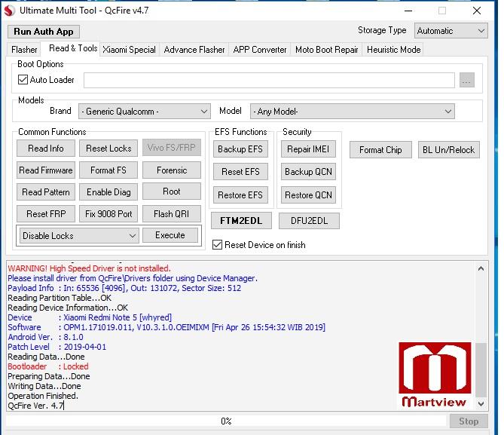The width and height of the screenshot is (504, 435).
Task: Click the Run Auth App button
Action: coord(44,32)
